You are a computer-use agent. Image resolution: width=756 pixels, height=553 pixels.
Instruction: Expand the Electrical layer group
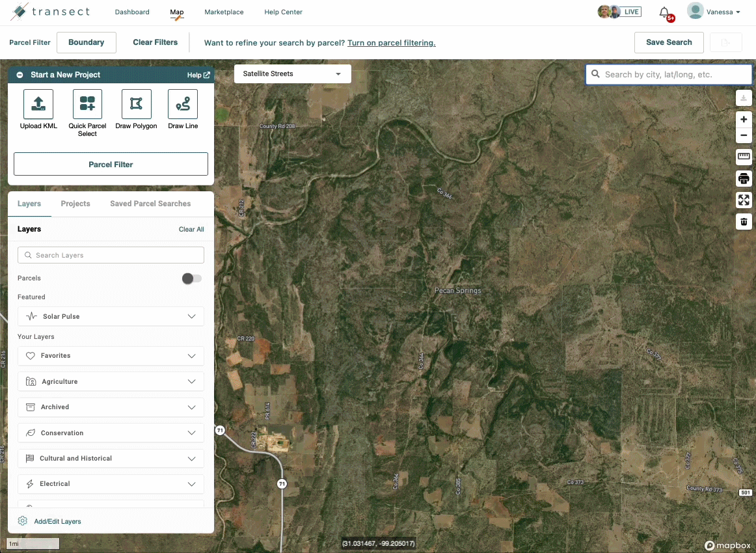[191, 483]
